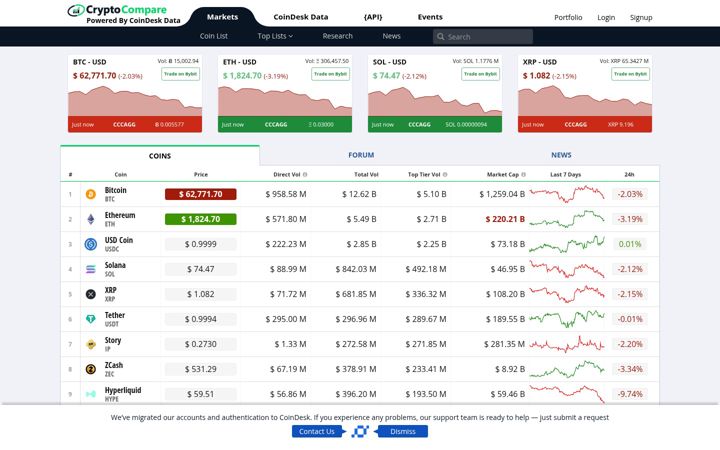
Task: Click Ethereum market cap $ 220.21 B
Action: click(x=505, y=219)
